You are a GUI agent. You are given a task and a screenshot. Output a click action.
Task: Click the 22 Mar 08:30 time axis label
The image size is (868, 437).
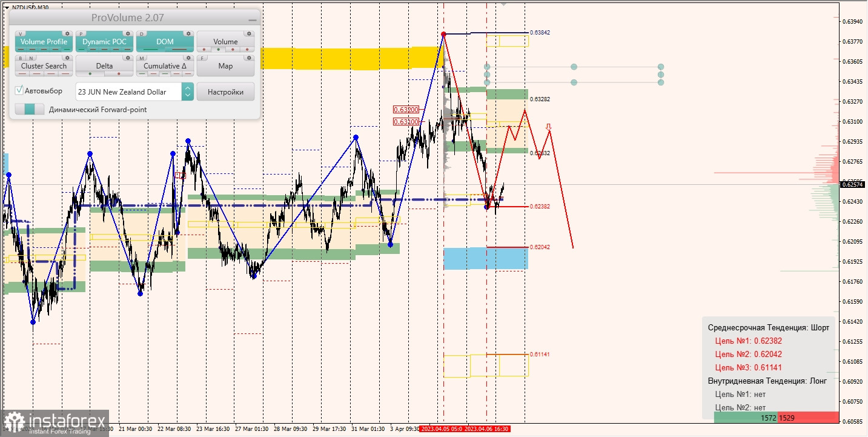tap(173, 429)
